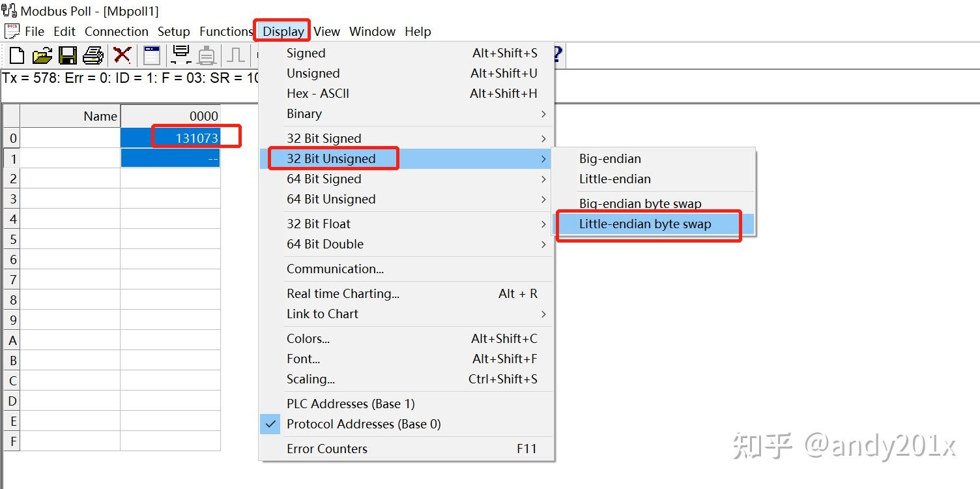Open the Colors... settings
The image size is (980, 489).
coord(308,339)
